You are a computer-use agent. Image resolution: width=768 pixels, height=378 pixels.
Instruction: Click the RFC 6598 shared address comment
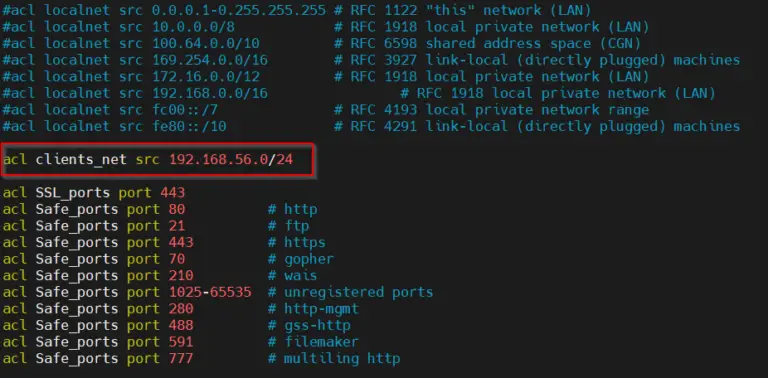click(488, 43)
